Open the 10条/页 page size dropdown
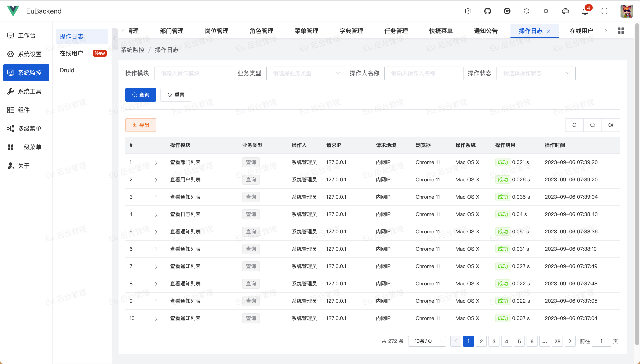 point(427,341)
